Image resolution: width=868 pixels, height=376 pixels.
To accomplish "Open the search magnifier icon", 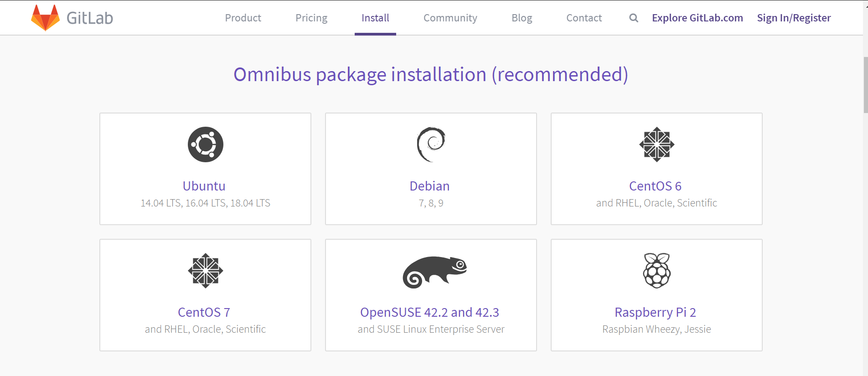I will (634, 18).
